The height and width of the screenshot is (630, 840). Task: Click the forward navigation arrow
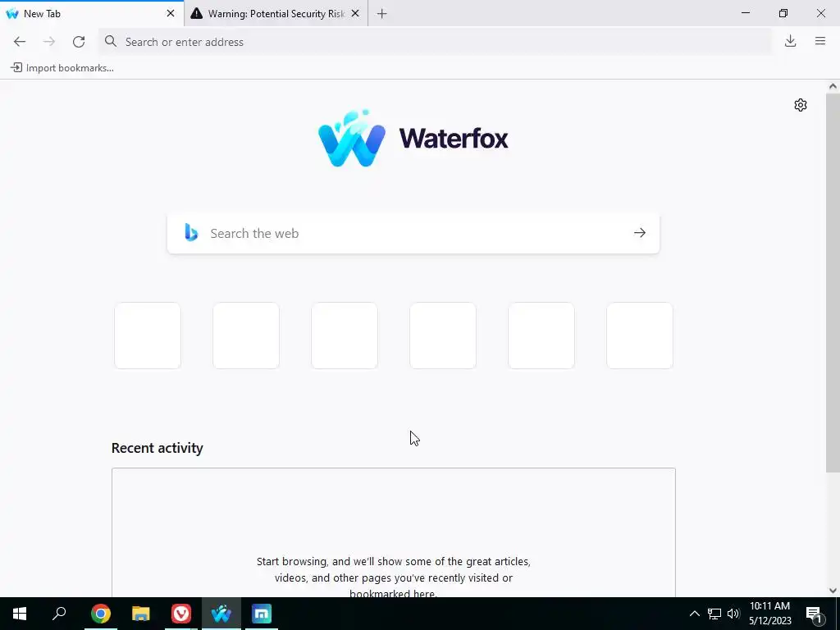pos(48,42)
